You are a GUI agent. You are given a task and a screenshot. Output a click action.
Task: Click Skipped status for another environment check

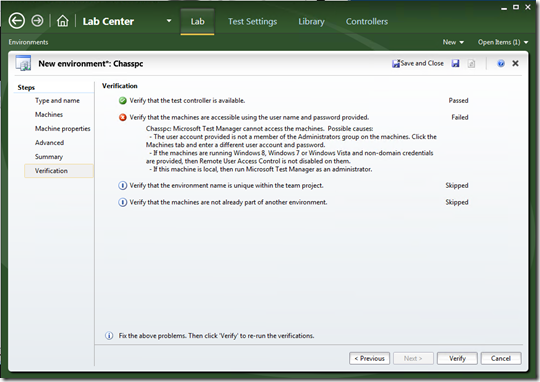(x=457, y=202)
